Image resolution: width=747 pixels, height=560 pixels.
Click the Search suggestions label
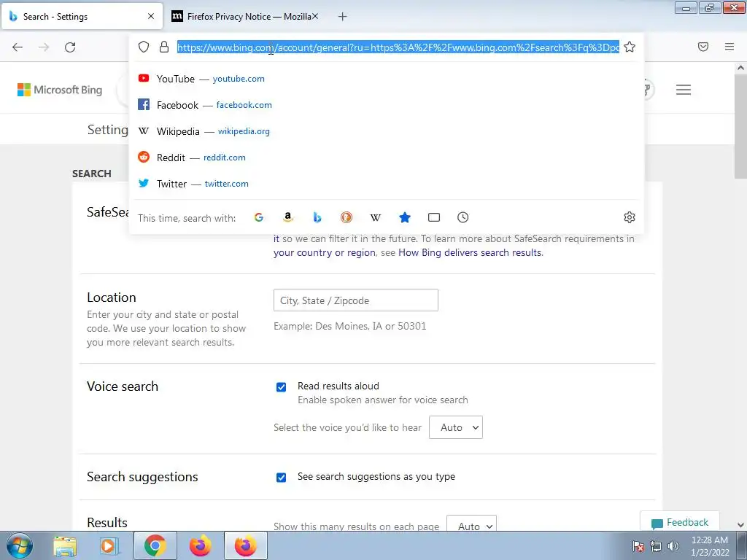tap(142, 477)
